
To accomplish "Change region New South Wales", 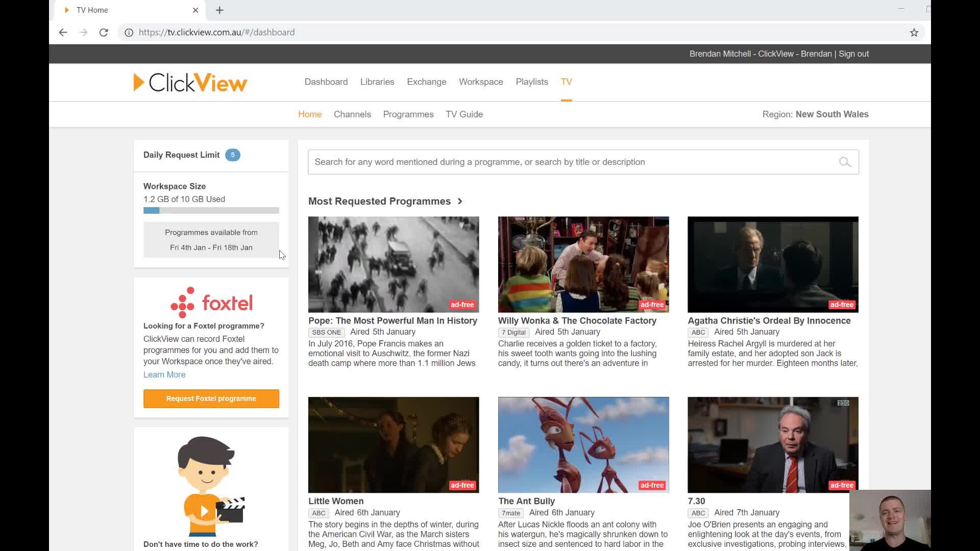I will point(832,114).
